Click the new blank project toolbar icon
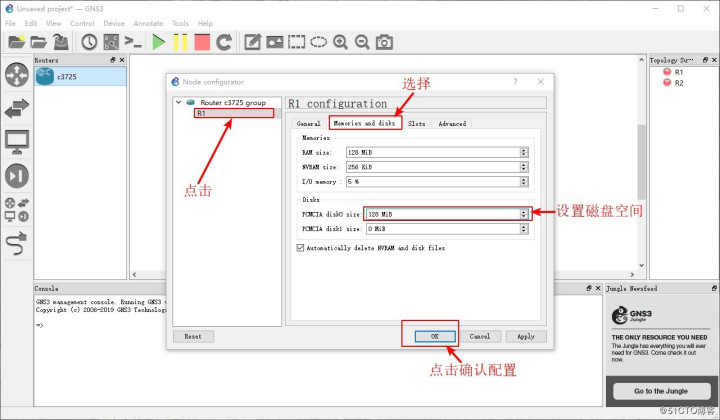 [x=17, y=42]
